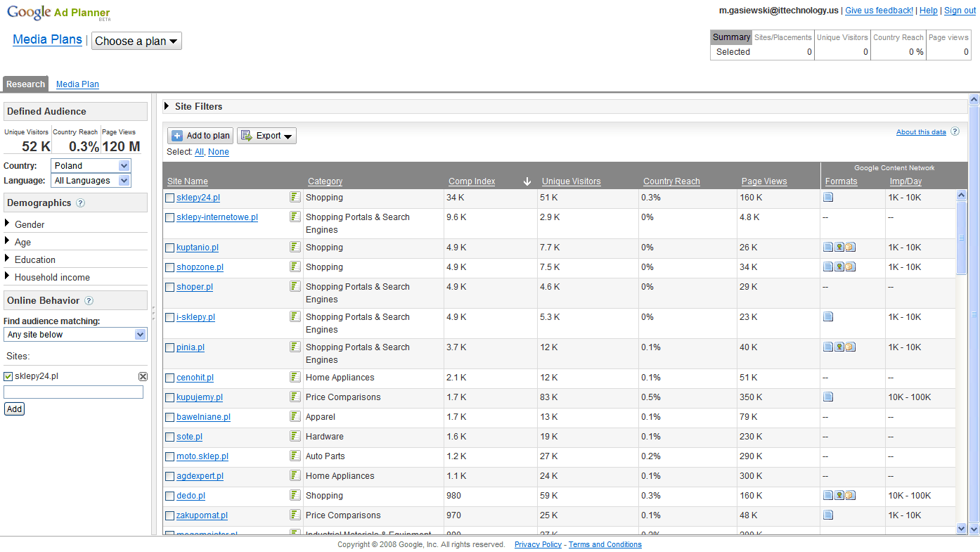980x552 pixels.
Task: Open the site profile icon beside sote.pl
Action: (x=295, y=437)
